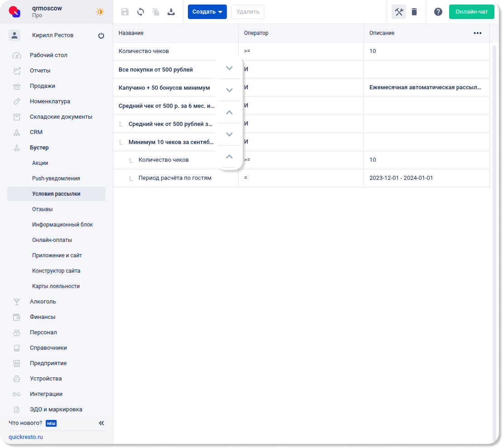Click the download export icon
Viewport: 503px width, 448px height.
click(171, 12)
